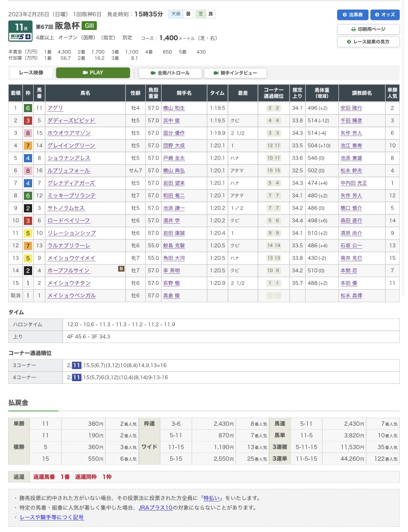408x532 pixels.
Task: Open horse グレナディアガーズ
Action: coord(71,183)
